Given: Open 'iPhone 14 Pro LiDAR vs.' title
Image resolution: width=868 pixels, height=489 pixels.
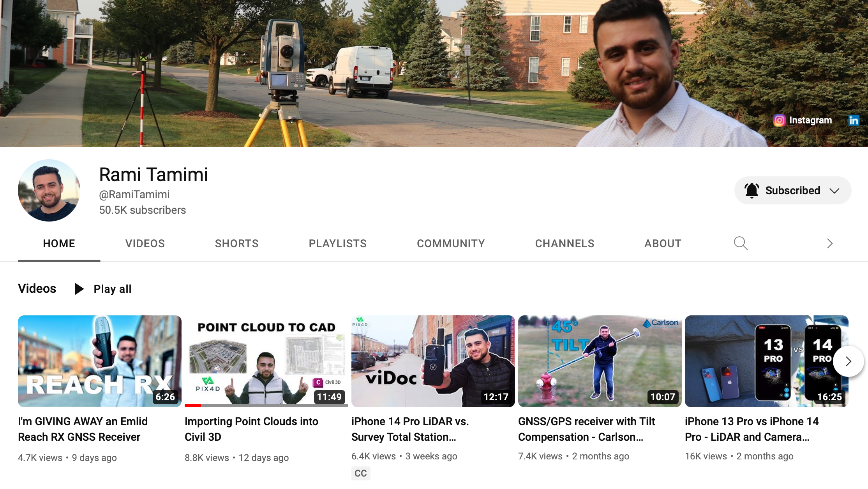Looking at the screenshot, I should pos(410,429).
